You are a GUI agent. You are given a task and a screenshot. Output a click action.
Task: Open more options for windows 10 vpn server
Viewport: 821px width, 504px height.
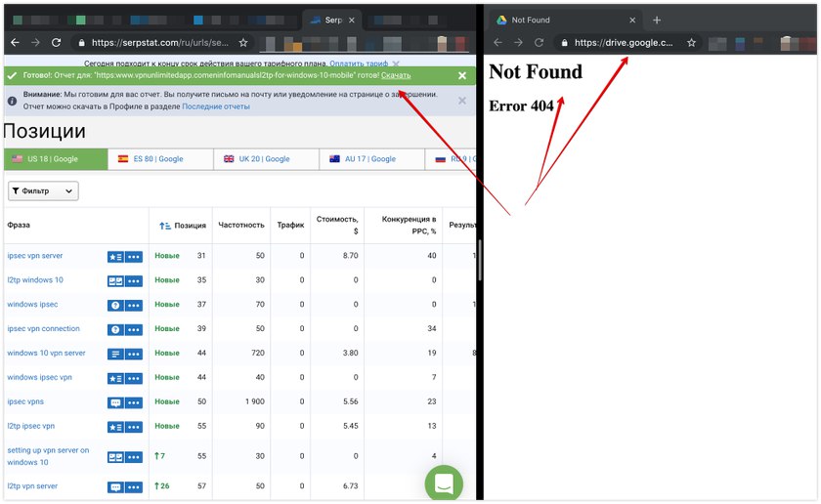pyautogui.click(x=134, y=355)
